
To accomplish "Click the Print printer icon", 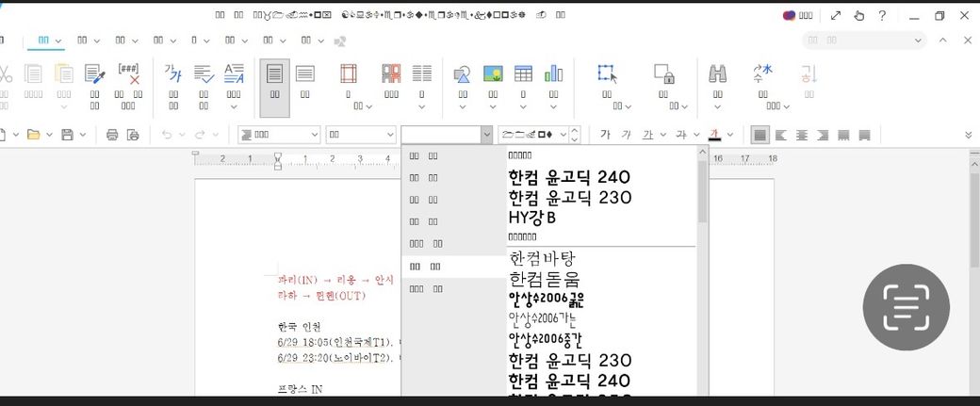I will pyautogui.click(x=112, y=135).
